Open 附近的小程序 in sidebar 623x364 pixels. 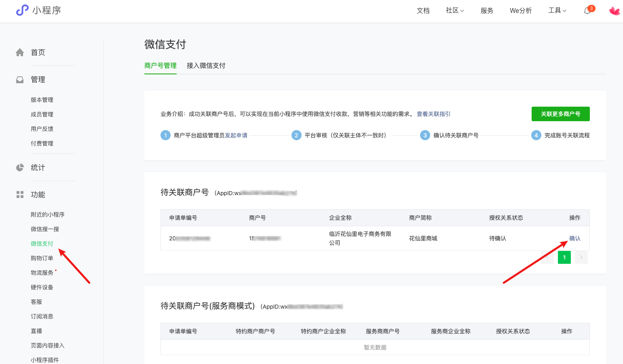tap(48, 215)
